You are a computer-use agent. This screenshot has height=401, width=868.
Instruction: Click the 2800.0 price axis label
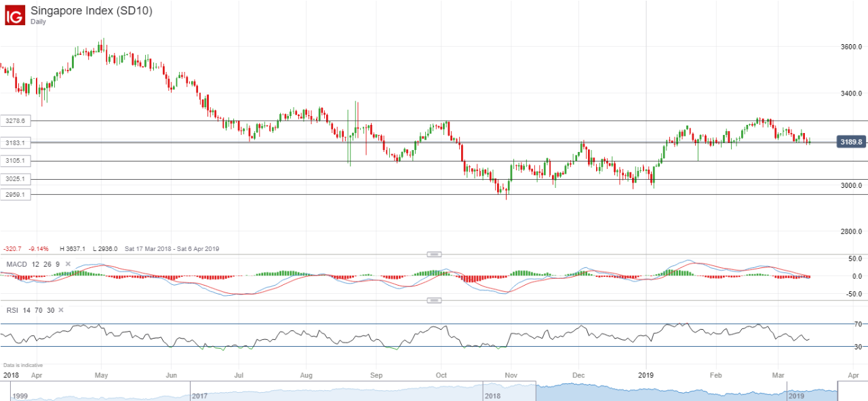851,231
